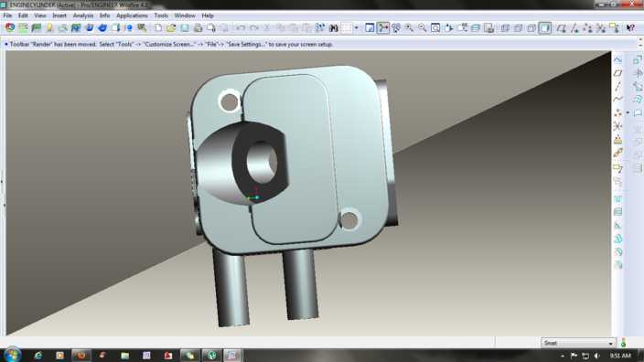Click the Zoom In magnifier icon
Image resolution: width=644 pixels, height=362 pixels.
(x=409, y=28)
